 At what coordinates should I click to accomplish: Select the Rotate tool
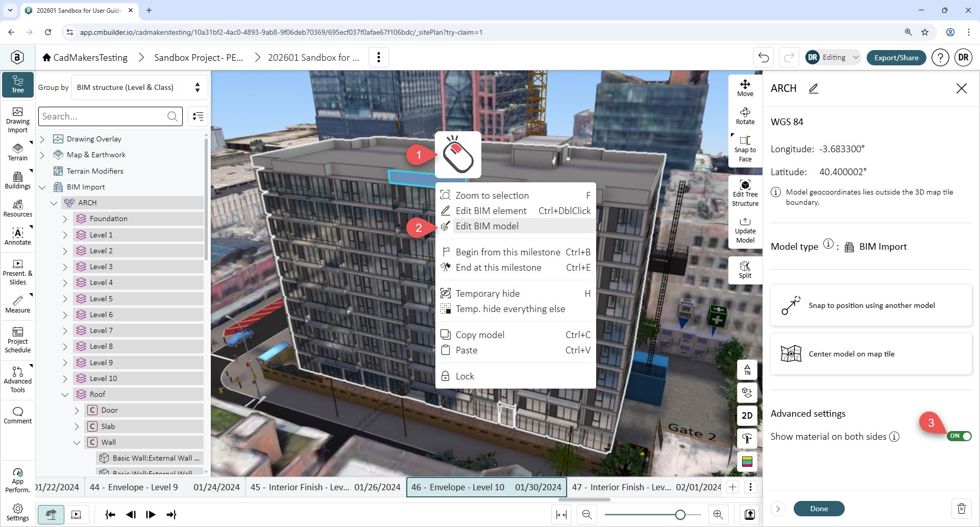click(745, 116)
